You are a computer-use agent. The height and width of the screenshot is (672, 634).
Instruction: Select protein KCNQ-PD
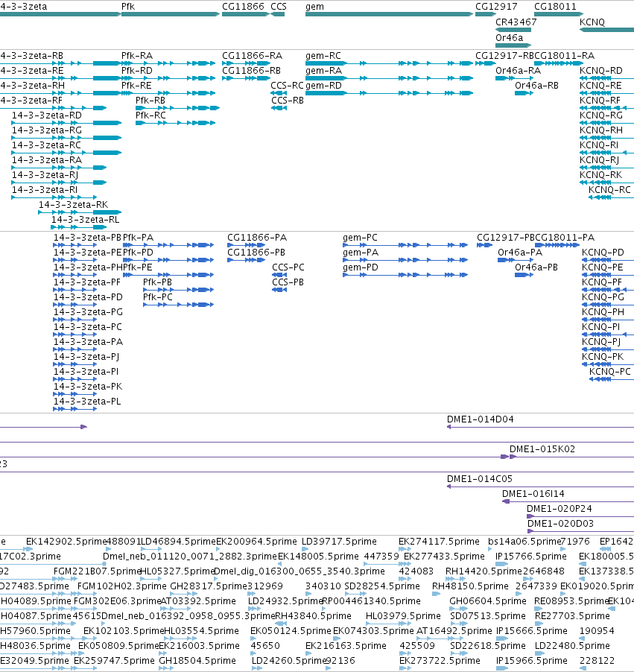coord(602,253)
